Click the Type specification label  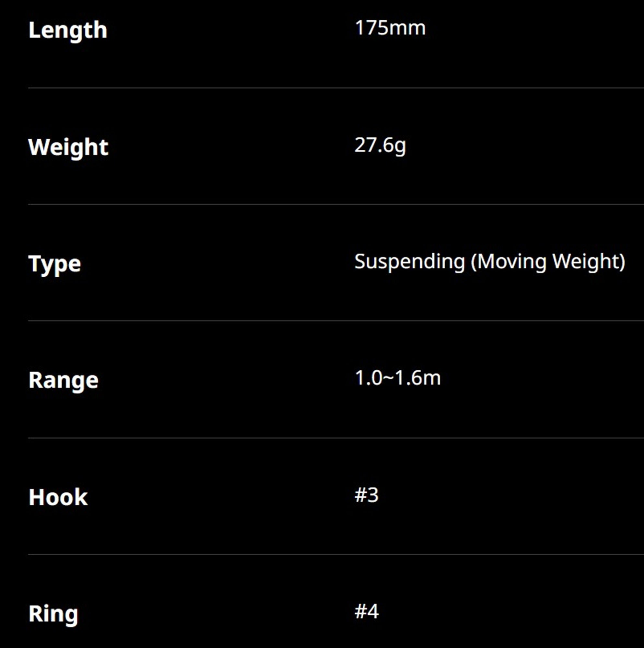pos(55,264)
